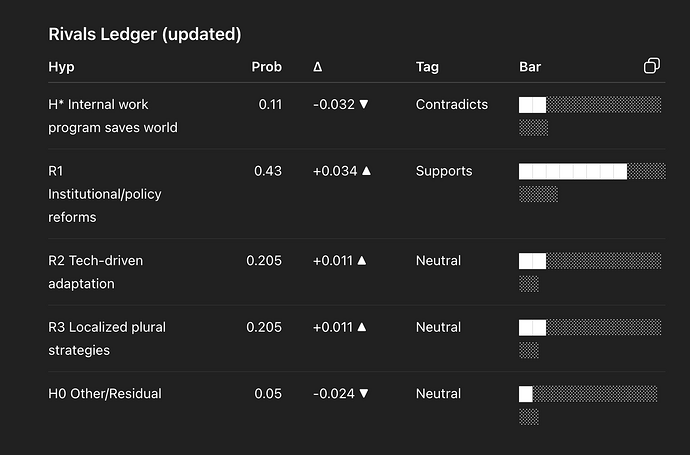
Task: Click the 0.43 probability value
Action: 267,171
